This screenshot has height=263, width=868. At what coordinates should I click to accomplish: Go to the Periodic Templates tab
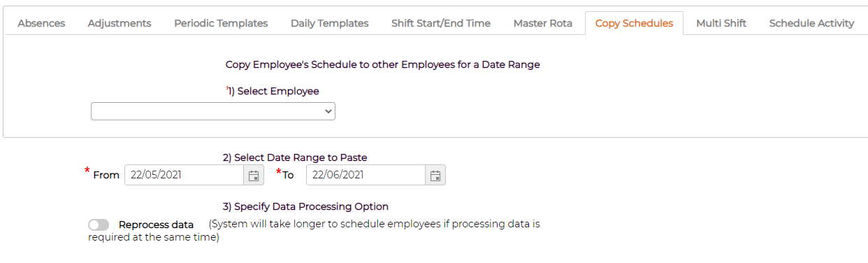click(x=221, y=23)
